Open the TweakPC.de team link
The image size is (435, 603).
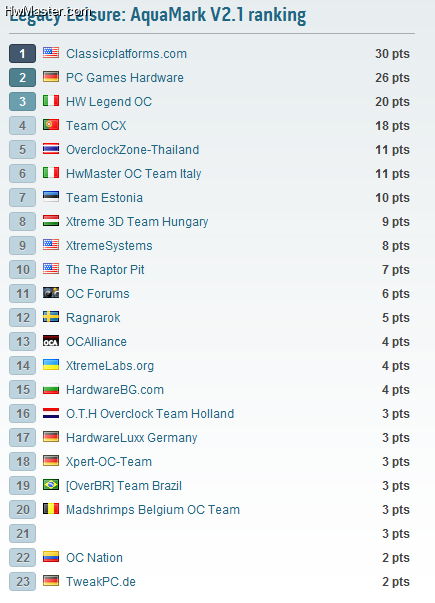[101, 582]
